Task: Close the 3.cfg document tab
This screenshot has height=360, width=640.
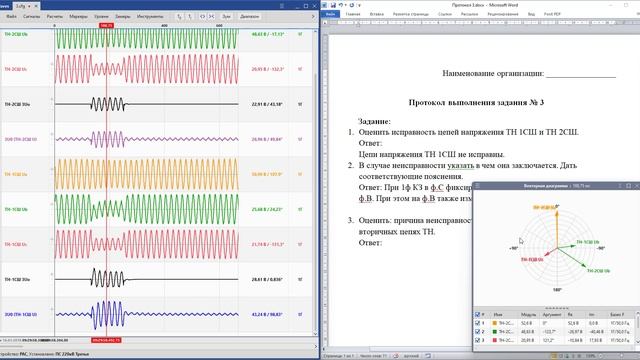Action: click(x=36, y=6)
